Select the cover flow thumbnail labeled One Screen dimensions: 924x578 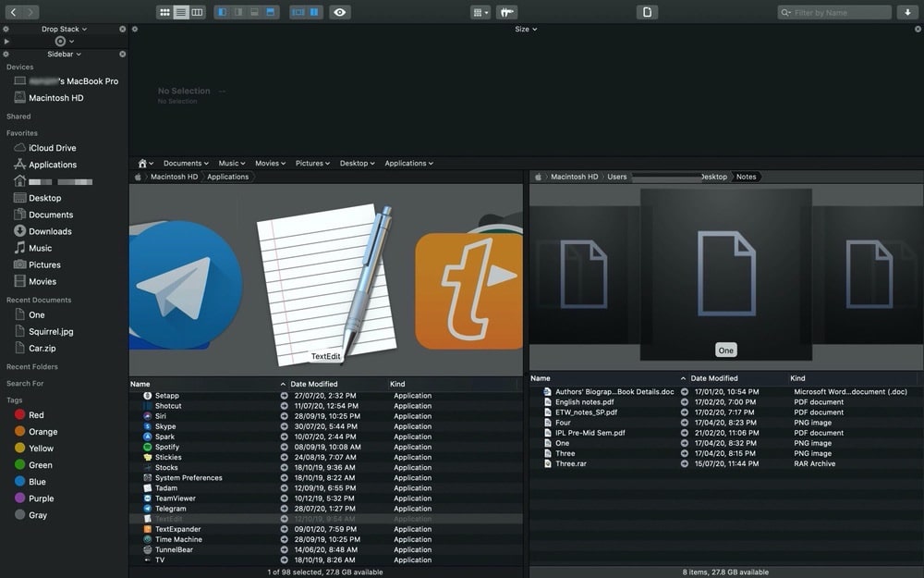click(x=726, y=275)
